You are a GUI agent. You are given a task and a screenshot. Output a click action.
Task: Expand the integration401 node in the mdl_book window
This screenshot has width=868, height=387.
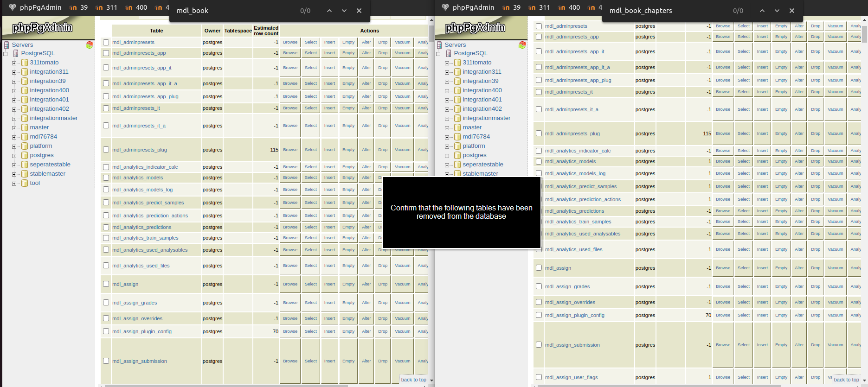(x=14, y=100)
